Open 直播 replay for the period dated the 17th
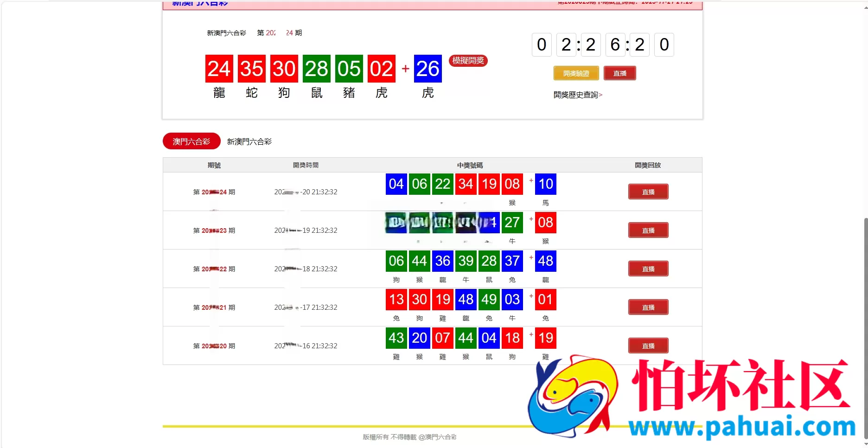This screenshot has width=868, height=448. [x=648, y=307]
